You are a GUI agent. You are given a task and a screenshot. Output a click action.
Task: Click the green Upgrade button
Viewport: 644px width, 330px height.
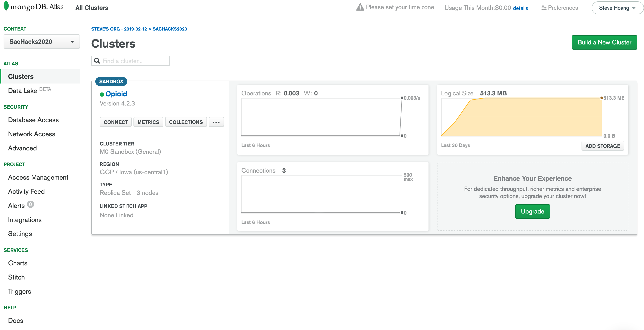point(532,211)
